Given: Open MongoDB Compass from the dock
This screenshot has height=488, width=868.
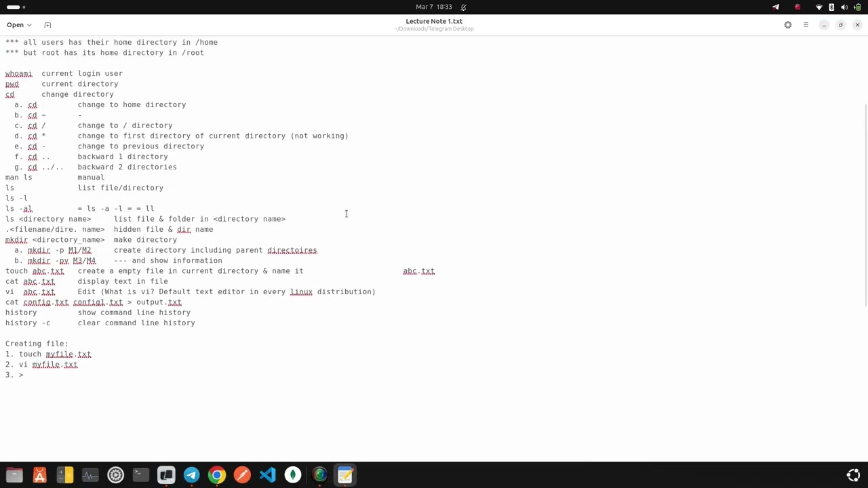Looking at the screenshot, I should [x=293, y=475].
